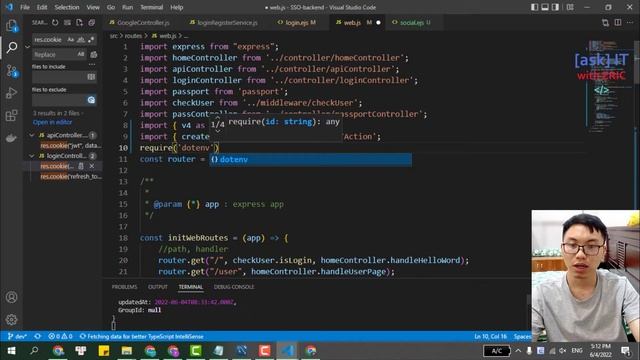Image resolution: width=640 pixels, height=360 pixels.
Task: Open the Search view in activity bar
Action: 11,47
